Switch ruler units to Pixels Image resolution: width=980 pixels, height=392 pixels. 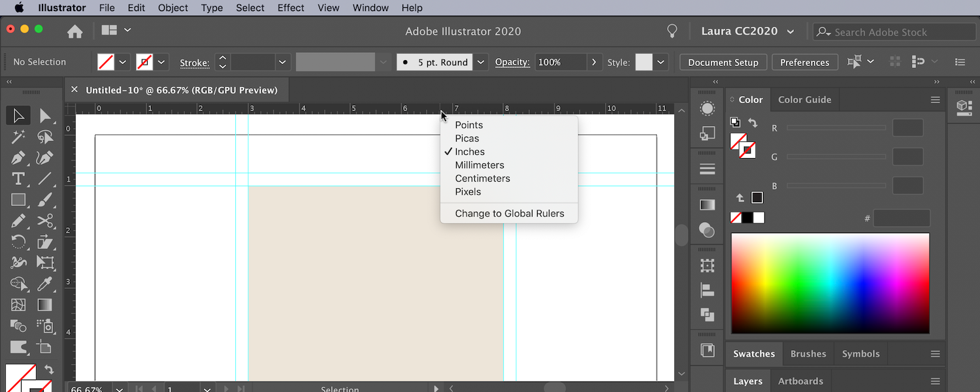[468, 191]
